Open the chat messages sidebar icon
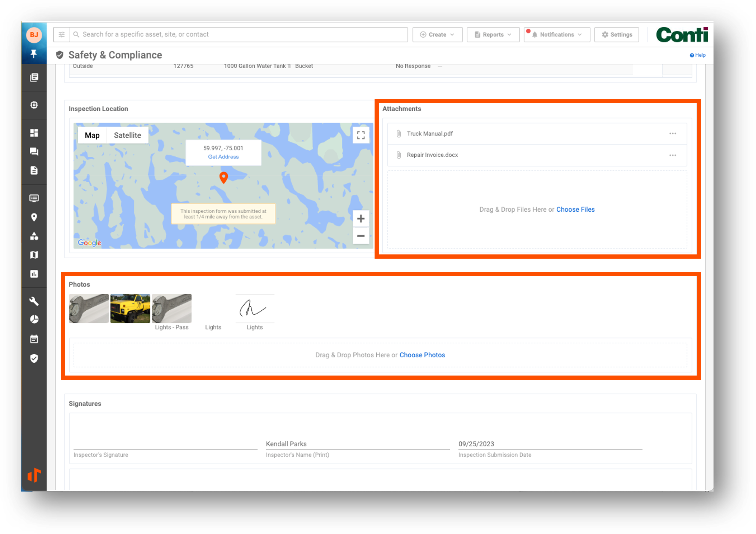756x534 pixels. pyautogui.click(x=34, y=152)
